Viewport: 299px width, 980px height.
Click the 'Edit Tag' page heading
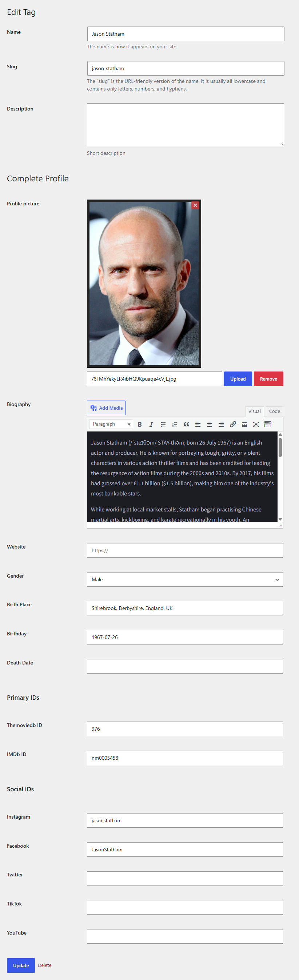[21, 12]
